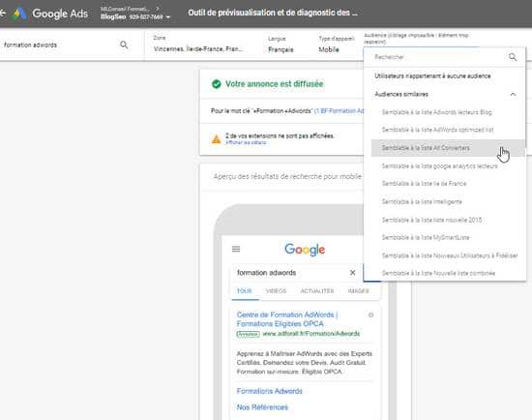
Task: Click the Votre annonce est diffusée message
Action: [x=274, y=84]
